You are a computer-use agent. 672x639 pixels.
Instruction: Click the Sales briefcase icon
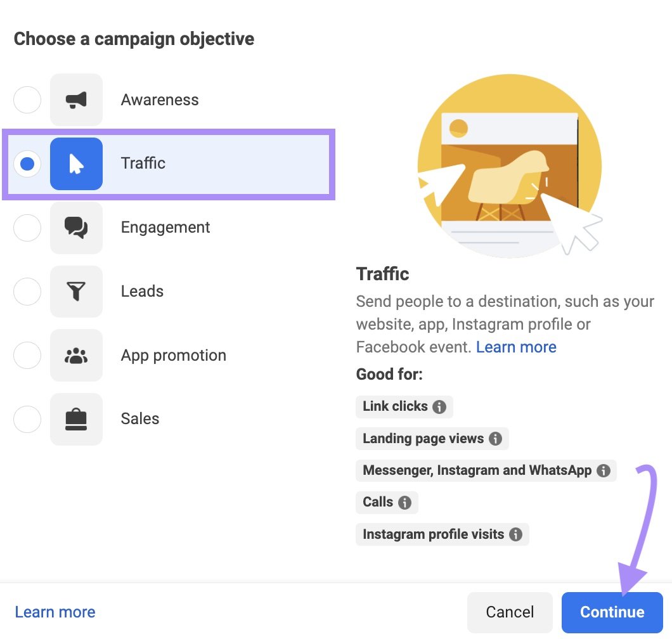(x=76, y=419)
